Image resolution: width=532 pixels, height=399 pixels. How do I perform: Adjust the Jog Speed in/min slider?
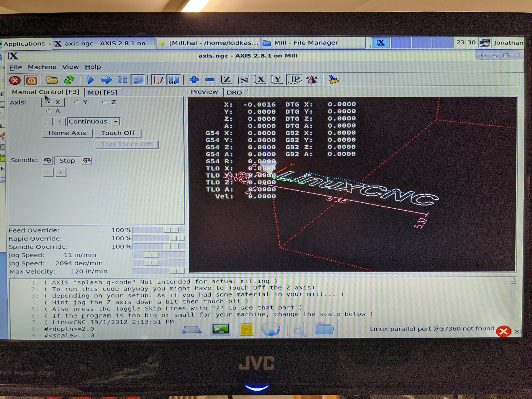tap(158, 255)
